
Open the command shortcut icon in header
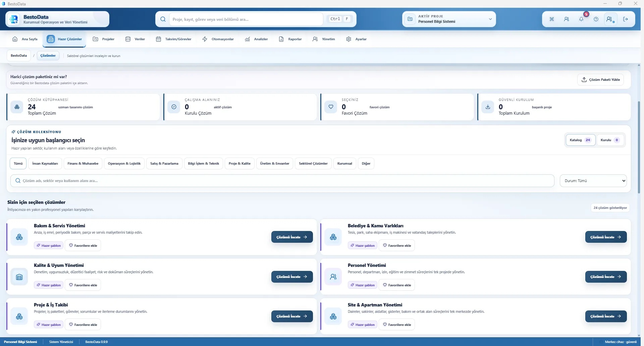point(552,19)
